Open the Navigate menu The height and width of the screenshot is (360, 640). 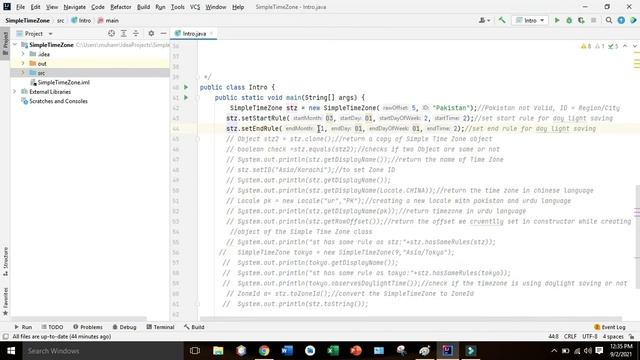pos(75,7)
